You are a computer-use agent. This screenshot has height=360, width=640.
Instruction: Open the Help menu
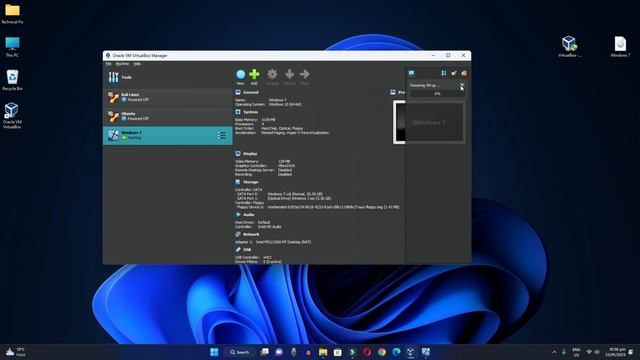[137, 64]
